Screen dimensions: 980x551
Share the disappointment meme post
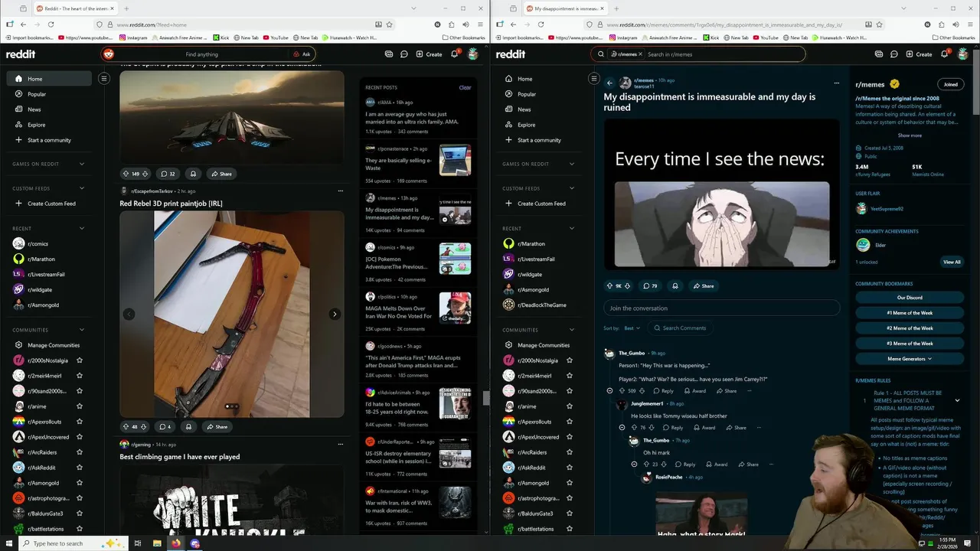(703, 285)
